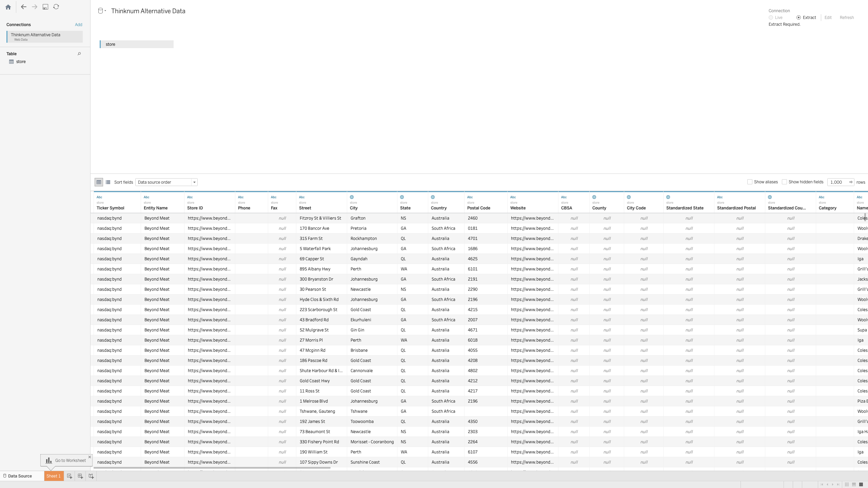Image resolution: width=868 pixels, height=488 pixels.
Task: Open the Sort fields dropdown
Action: [166, 182]
